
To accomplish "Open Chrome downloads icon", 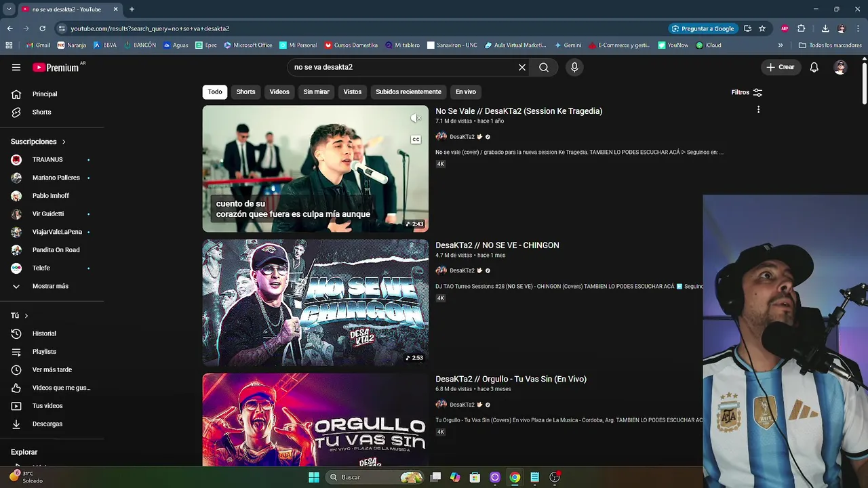I will [x=825, y=28].
